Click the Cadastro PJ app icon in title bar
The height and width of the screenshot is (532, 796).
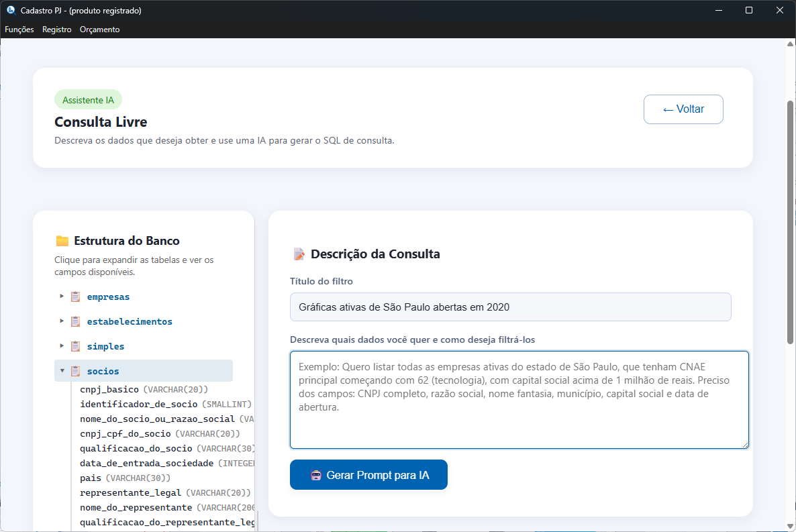[x=10, y=10]
